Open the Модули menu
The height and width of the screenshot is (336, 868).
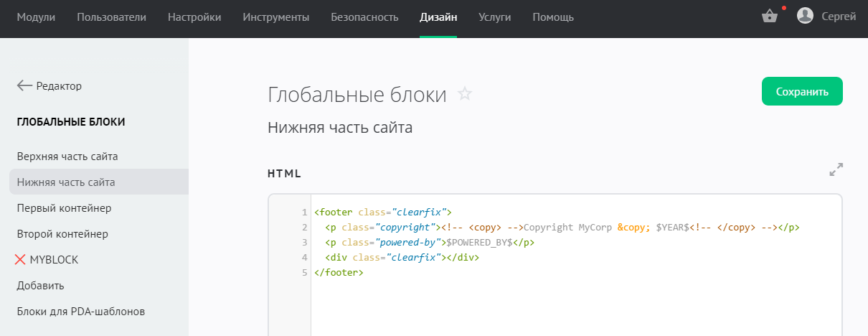pos(36,17)
